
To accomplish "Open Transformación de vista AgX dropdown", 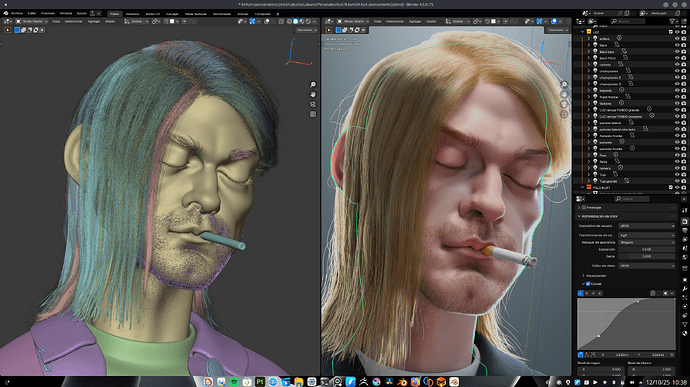I will point(646,235).
